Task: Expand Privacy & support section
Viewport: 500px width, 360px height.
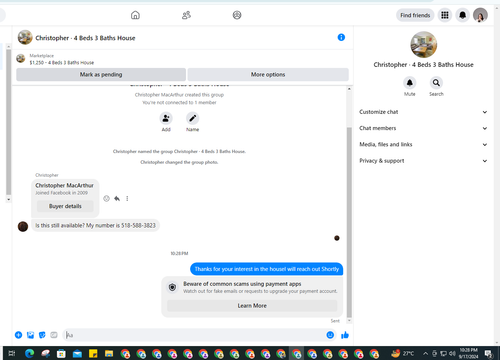Action: coord(423,161)
